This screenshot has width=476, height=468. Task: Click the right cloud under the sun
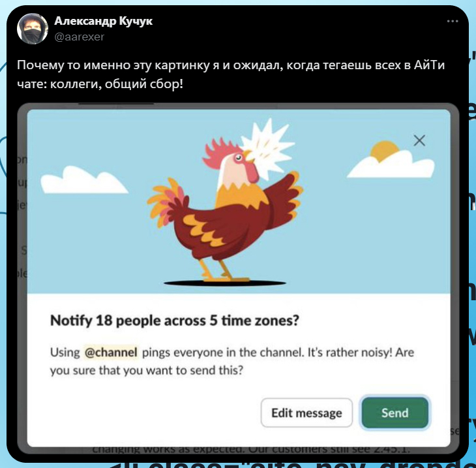(392, 166)
